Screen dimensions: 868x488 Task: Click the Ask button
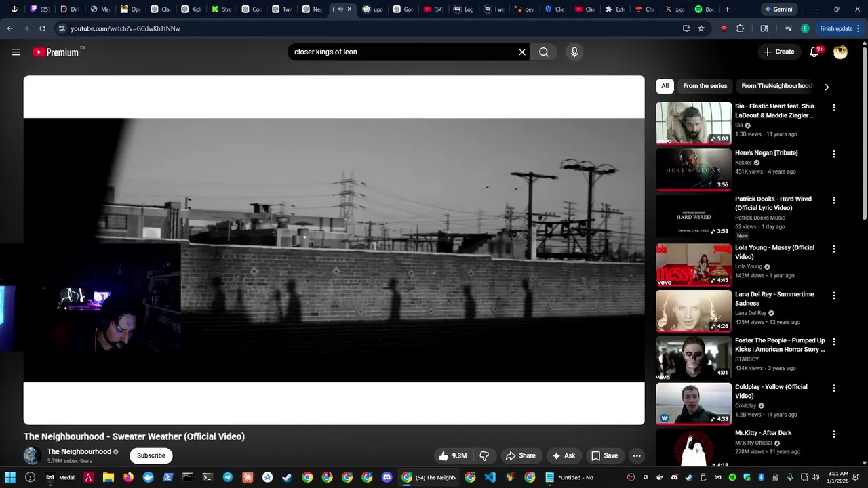tap(564, 455)
